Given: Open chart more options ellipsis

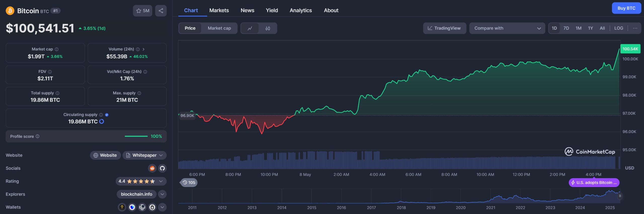Looking at the screenshot, I should (x=635, y=28).
